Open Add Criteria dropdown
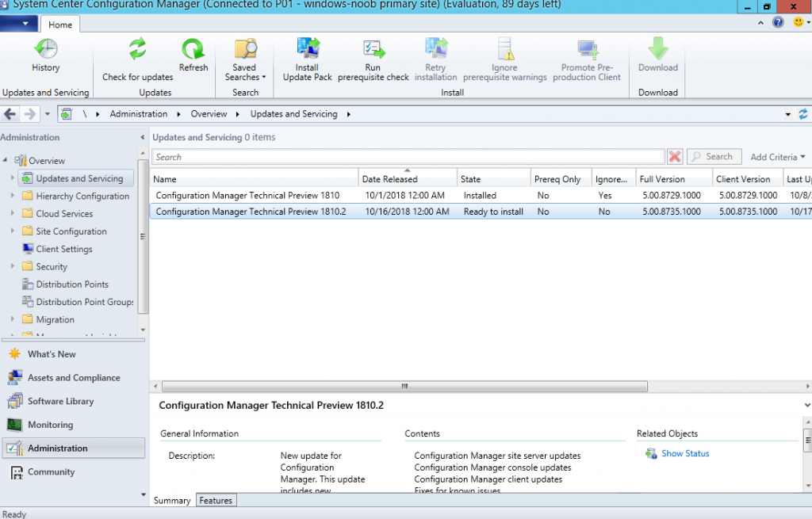The height and width of the screenshot is (519, 812). 778,157
